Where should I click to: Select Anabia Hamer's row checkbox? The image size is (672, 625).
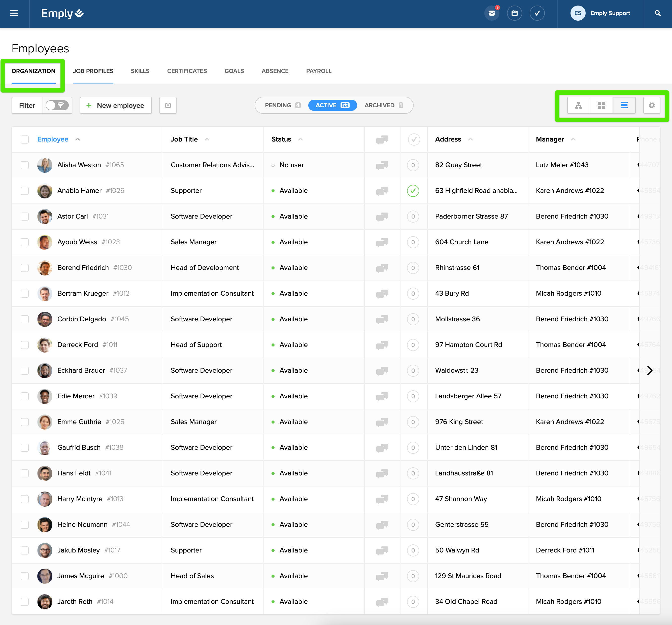[x=25, y=191]
